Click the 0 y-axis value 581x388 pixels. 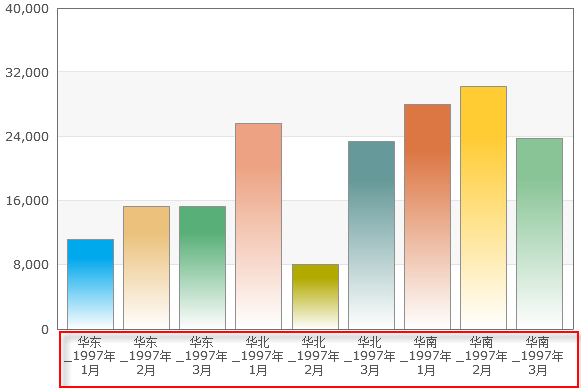45,329
